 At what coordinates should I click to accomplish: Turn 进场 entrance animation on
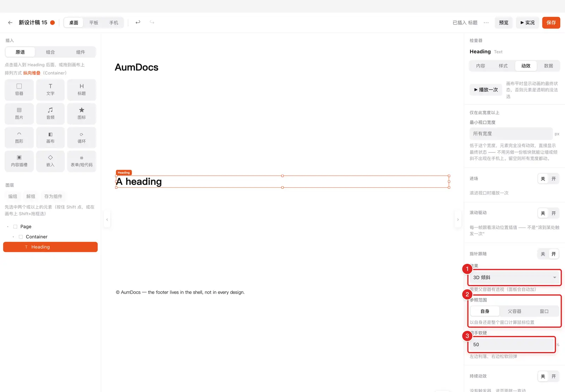click(554, 179)
